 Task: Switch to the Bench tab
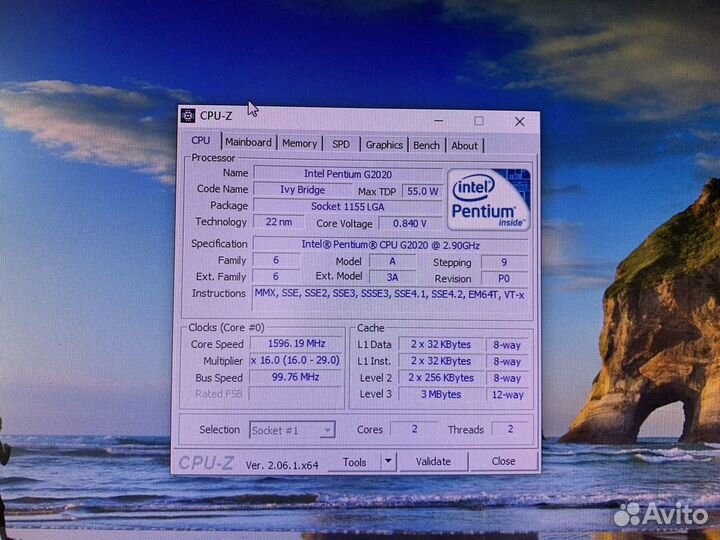pyautogui.click(x=426, y=146)
